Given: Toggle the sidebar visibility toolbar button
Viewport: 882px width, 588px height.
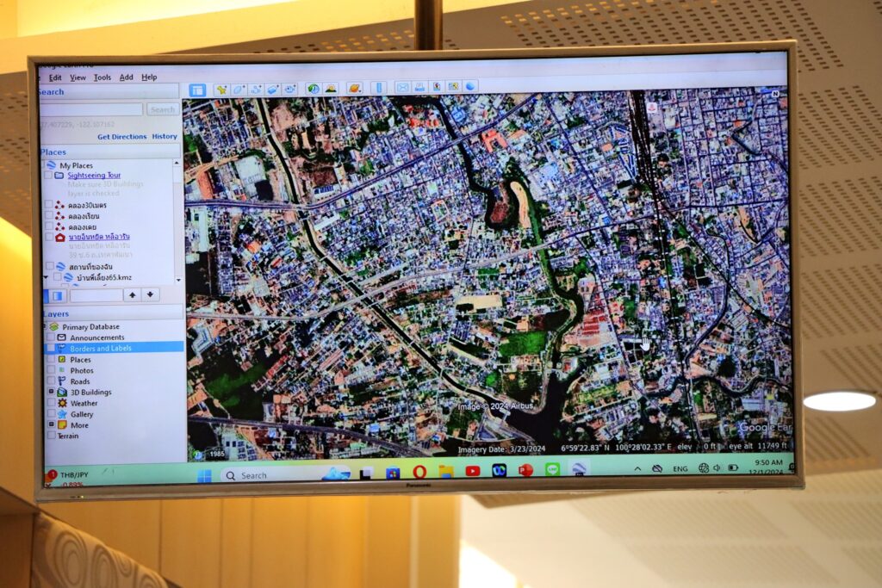Looking at the screenshot, I should coord(197,90).
